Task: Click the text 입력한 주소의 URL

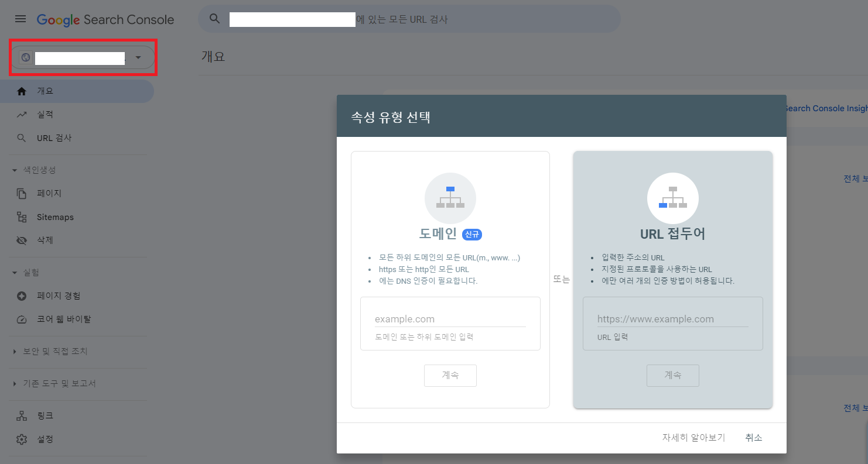Action: pos(633,257)
